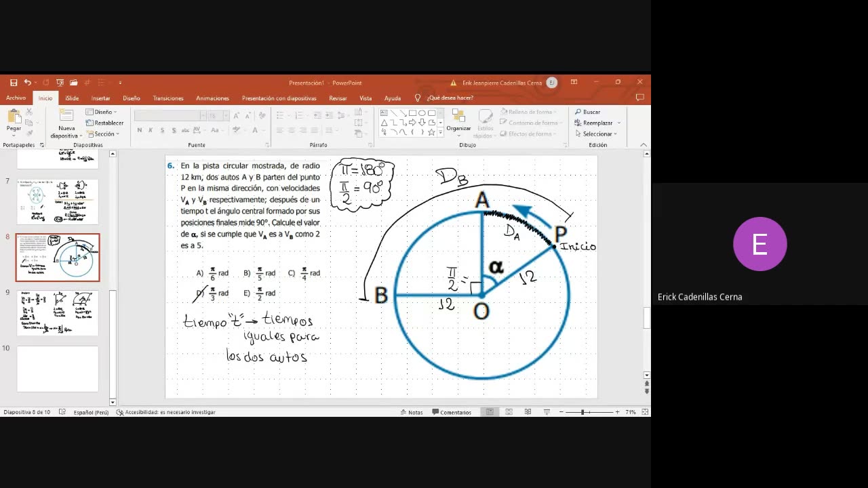Image resolution: width=868 pixels, height=488 pixels.
Task: Open Ribbon Display Options icon
Action: tap(574, 83)
